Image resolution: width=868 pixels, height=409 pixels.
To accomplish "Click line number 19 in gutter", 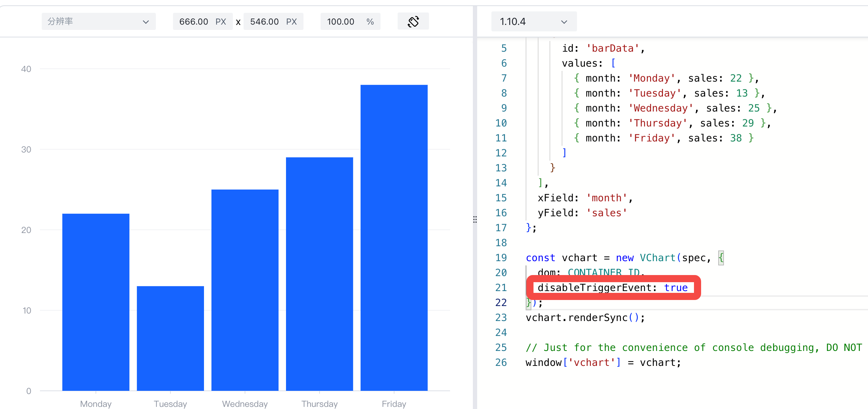I will (x=501, y=258).
